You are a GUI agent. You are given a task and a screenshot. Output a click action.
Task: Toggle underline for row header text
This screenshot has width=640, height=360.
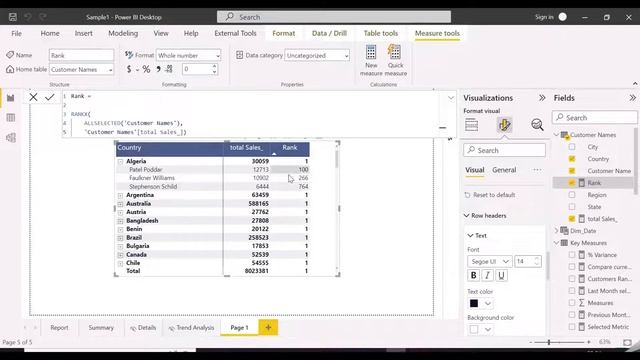[x=501, y=276]
